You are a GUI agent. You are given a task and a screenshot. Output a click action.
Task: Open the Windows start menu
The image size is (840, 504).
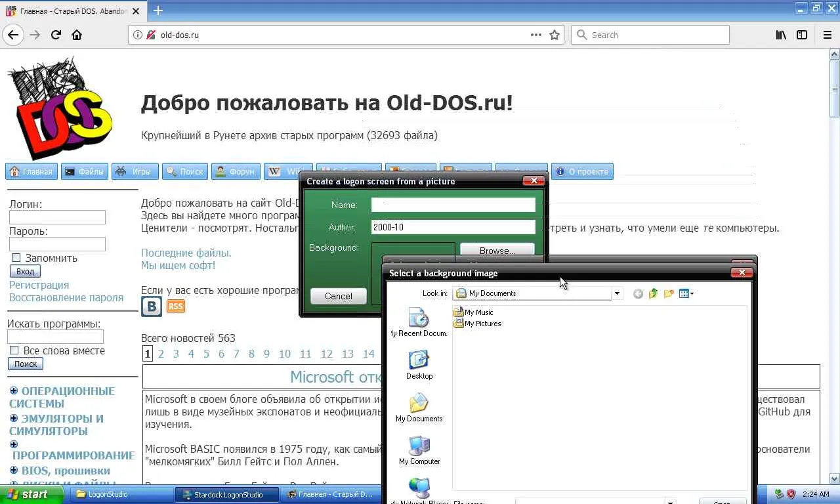(x=31, y=494)
